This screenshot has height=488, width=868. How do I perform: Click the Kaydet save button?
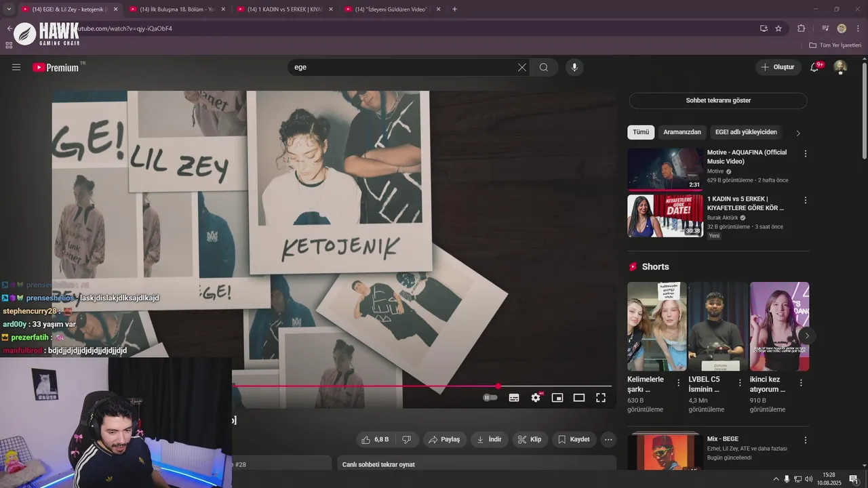click(x=574, y=439)
